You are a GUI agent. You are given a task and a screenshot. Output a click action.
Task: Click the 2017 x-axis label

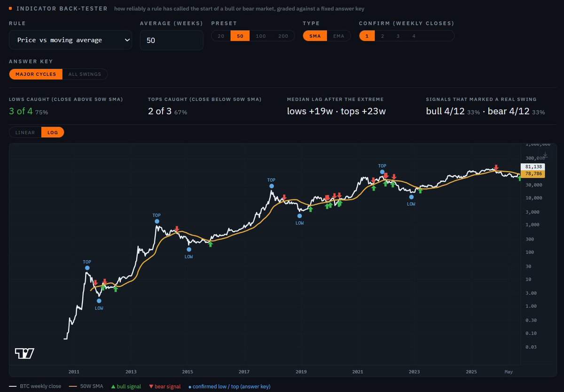(244, 372)
